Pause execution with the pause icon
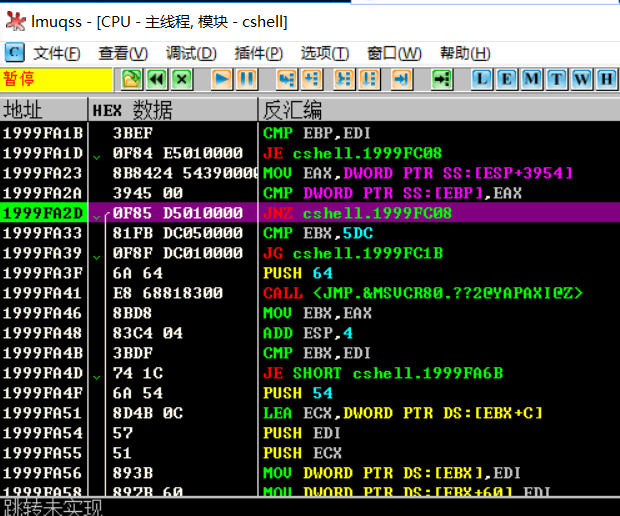The image size is (620, 516). [247, 79]
